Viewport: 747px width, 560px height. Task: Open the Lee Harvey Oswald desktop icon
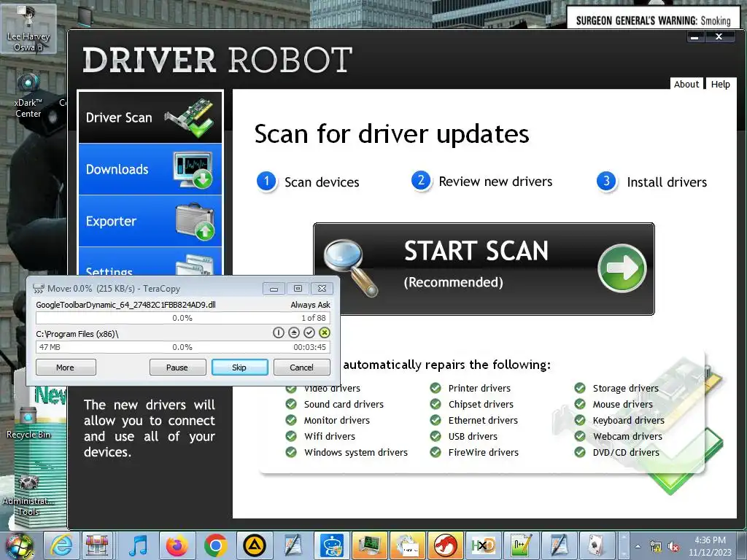pos(28,28)
